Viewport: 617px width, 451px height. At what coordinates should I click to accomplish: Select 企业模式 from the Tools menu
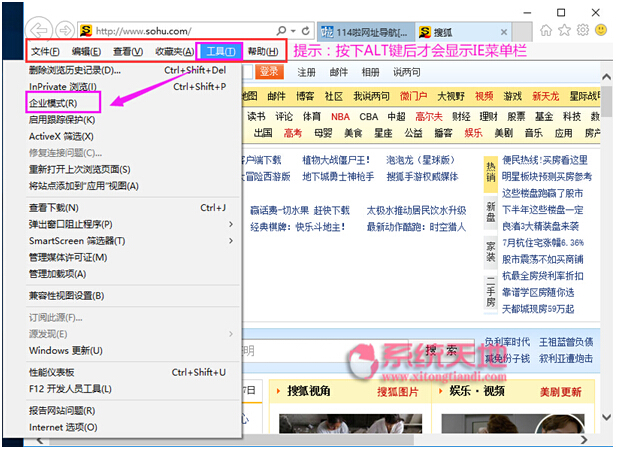[52, 103]
